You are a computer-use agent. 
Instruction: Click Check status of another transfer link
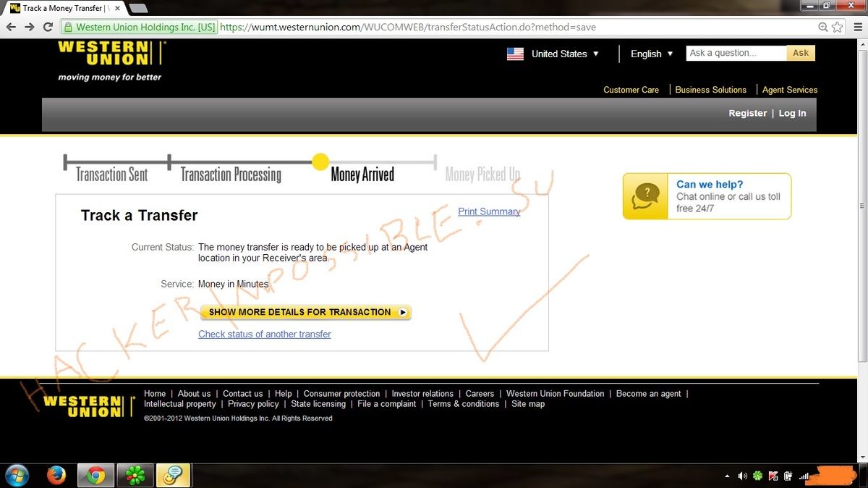265,334
